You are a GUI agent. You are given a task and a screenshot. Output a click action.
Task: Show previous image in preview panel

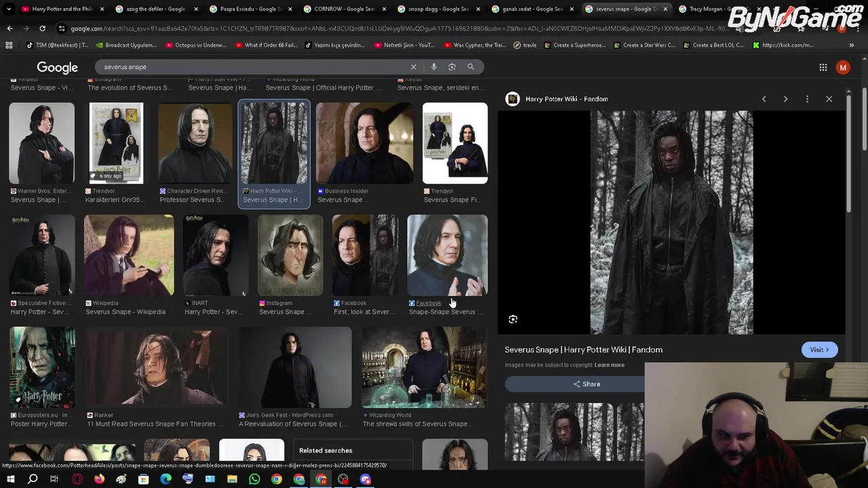pyautogui.click(x=764, y=99)
